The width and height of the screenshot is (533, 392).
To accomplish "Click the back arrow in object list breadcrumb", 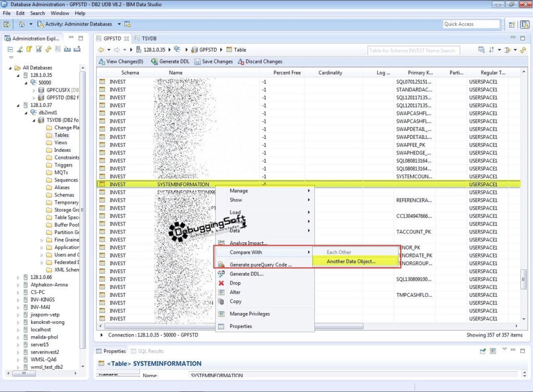I will (x=101, y=50).
